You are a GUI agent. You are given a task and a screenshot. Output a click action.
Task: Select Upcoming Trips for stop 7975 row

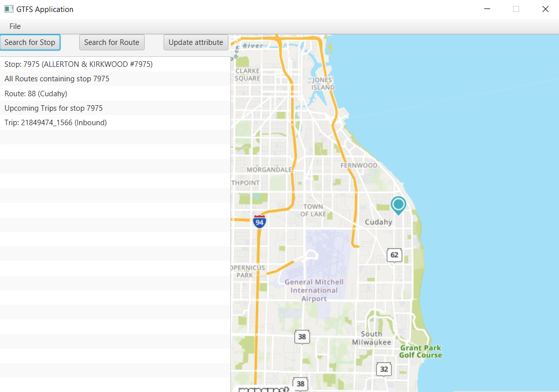[x=53, y=108]
